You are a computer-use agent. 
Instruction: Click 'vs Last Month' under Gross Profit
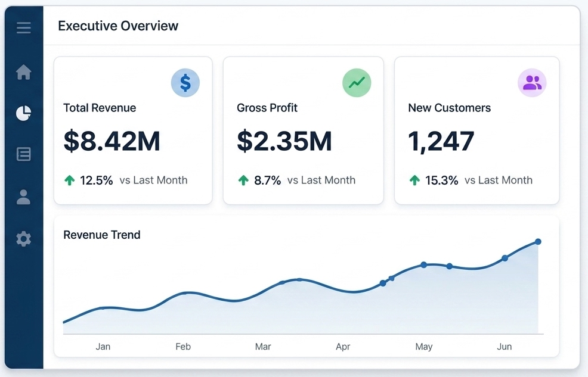tap(321, 180)
